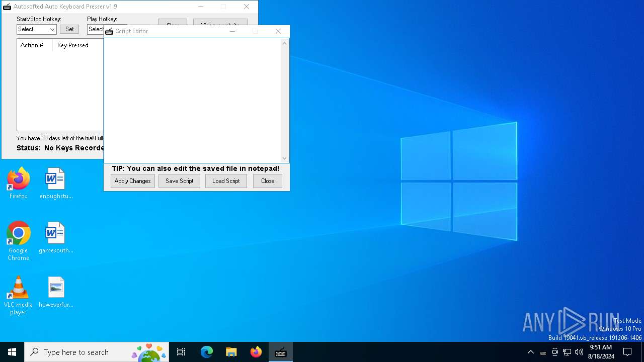Click the network icon in system tray
Image resolution: width=644 pixels, height=362 pixels.
pyautogui.click(x=567, y=352)
